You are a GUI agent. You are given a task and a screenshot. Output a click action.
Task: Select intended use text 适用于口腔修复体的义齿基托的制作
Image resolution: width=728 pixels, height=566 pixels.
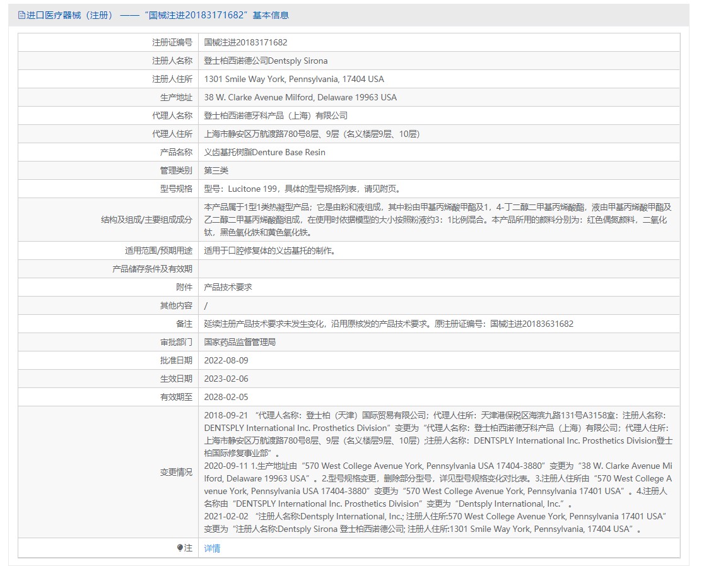tap(270, 251)
